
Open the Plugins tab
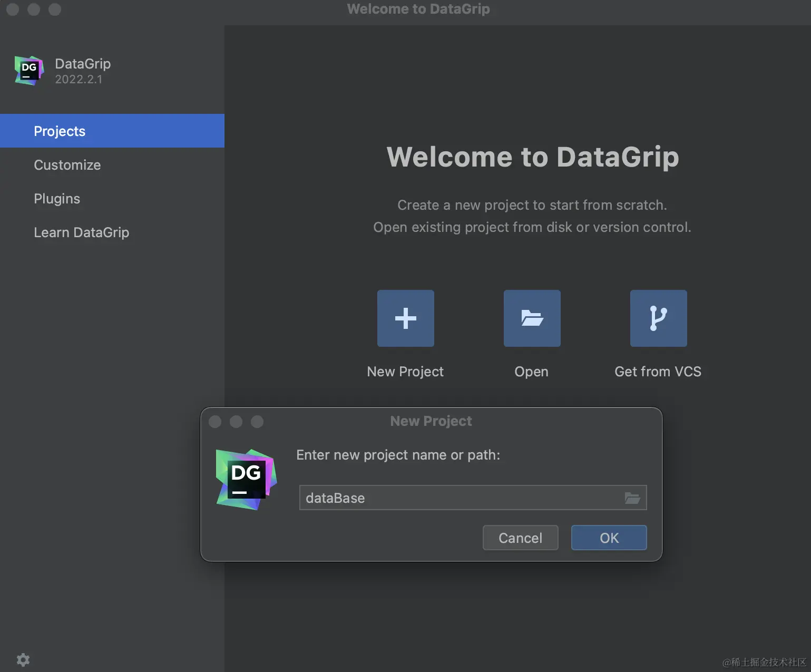112,198
